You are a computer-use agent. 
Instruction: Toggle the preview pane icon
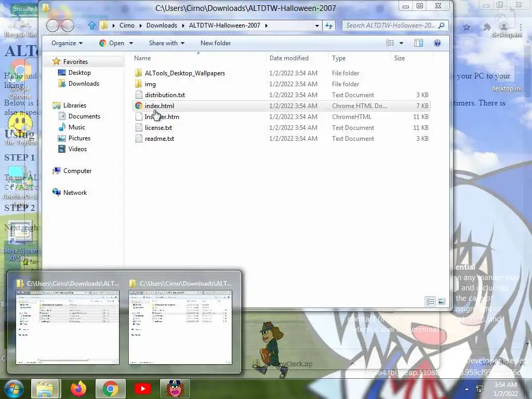(419, 43)
